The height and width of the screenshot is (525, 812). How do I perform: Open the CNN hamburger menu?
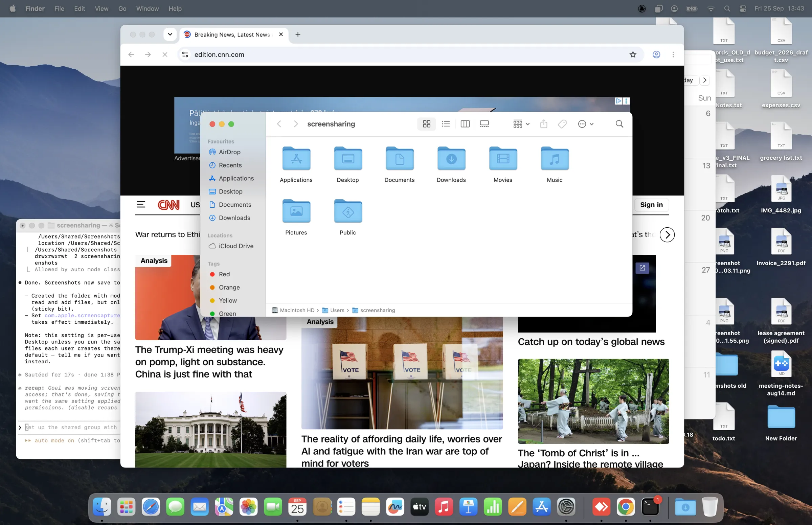[x=141, y=205]
